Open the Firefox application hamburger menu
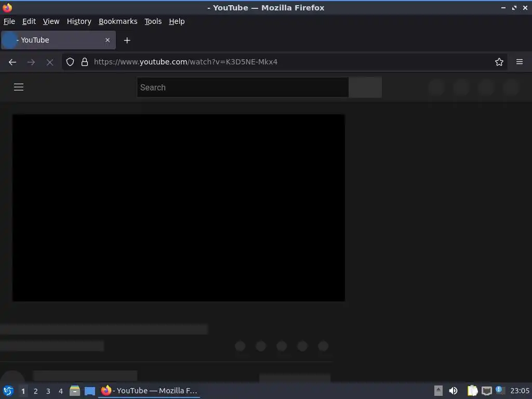Viewport: 532px width, 399px height. [x=519, y=62]
